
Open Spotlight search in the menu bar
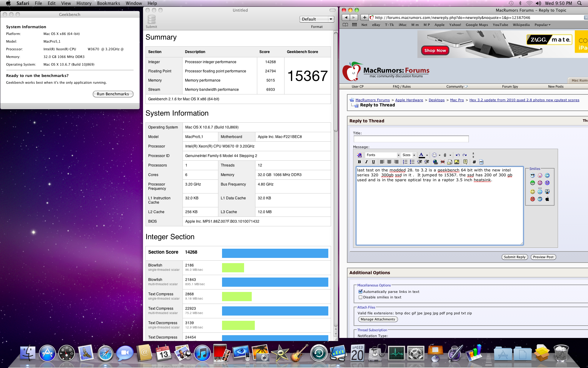click(x=579, y=3)
